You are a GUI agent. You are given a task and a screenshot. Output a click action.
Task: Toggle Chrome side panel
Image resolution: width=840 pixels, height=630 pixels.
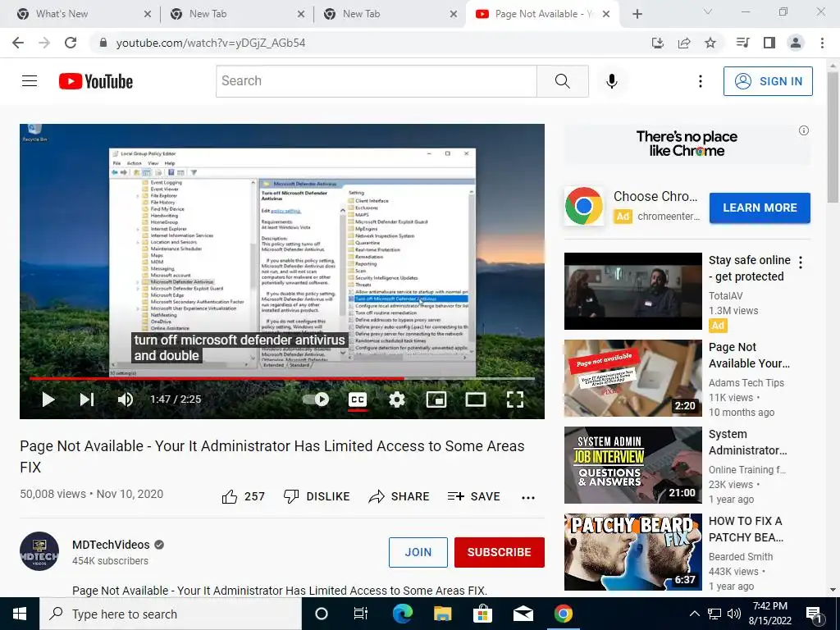coord(769,43)
